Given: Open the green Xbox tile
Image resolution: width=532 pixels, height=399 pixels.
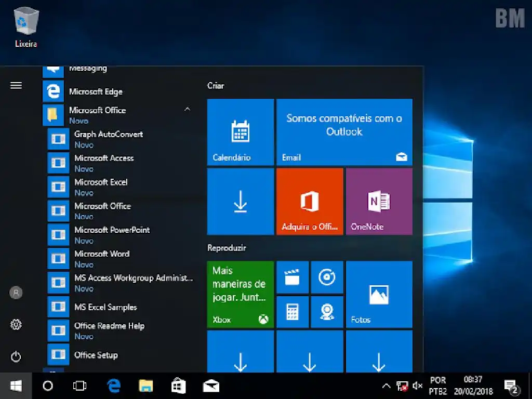Looking at the screenshot, I should click(x=241, y=294).
